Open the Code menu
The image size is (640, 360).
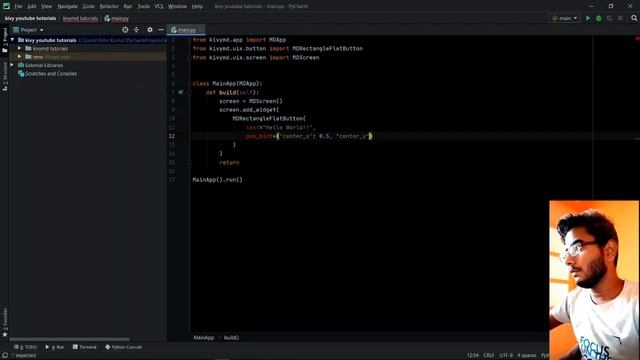89,6
